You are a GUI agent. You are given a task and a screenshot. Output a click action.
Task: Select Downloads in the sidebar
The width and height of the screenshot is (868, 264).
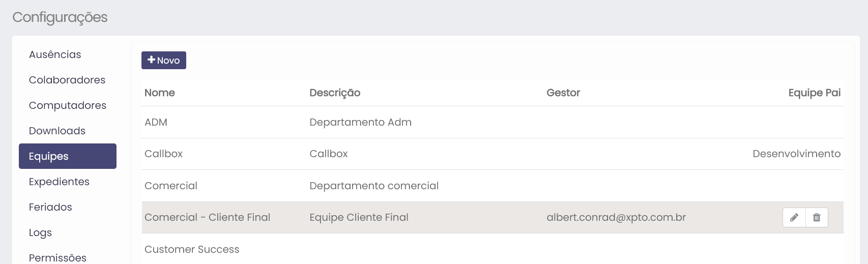click(x=57, y=131)
